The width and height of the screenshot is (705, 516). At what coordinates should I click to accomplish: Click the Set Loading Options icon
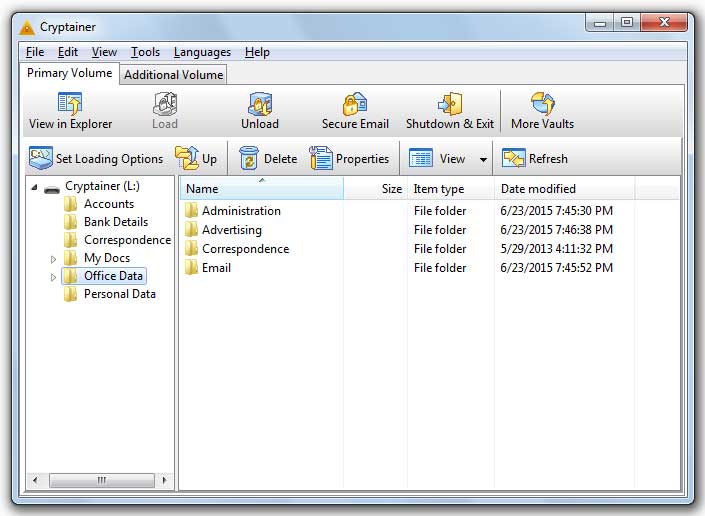pyautogui.click(x=40, y=158)
